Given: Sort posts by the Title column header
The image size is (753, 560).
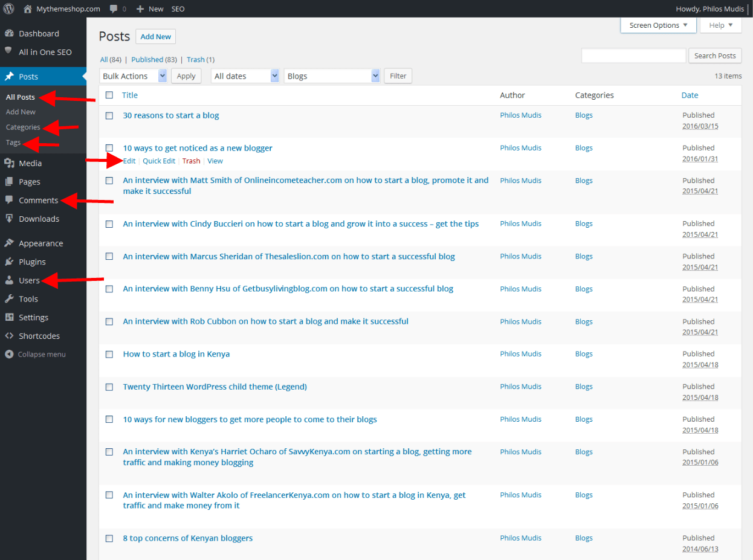Looking at the screenshot, I should click(130, 95).
